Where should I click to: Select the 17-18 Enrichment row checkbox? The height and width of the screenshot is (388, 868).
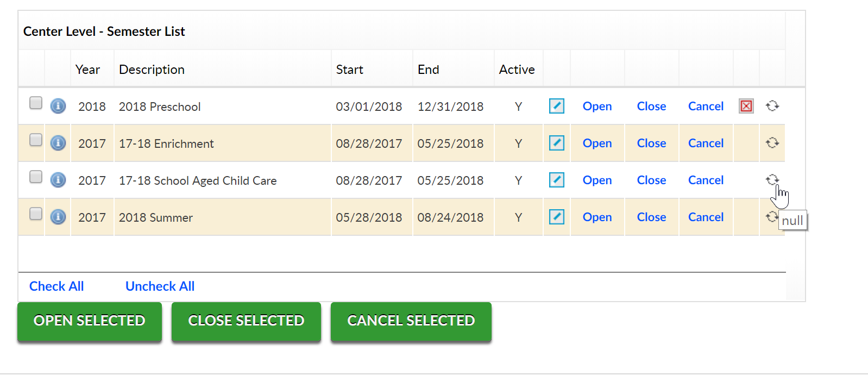click(36, 140)
